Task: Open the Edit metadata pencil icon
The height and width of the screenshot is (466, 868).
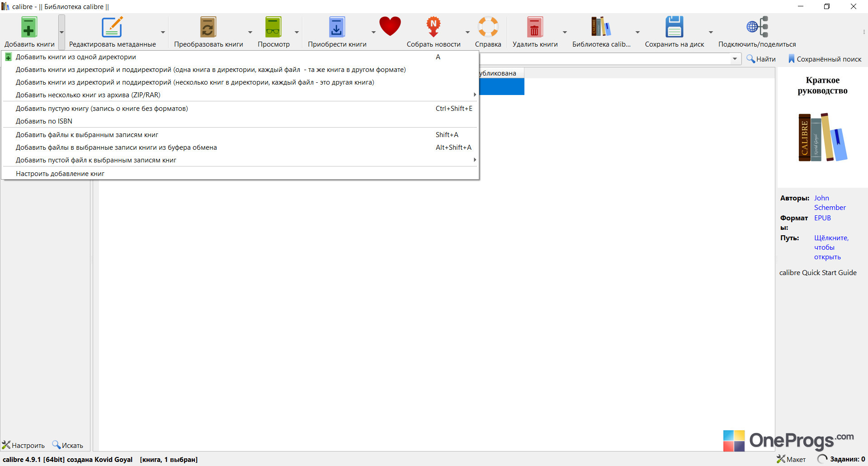Action: click(112, 27)
